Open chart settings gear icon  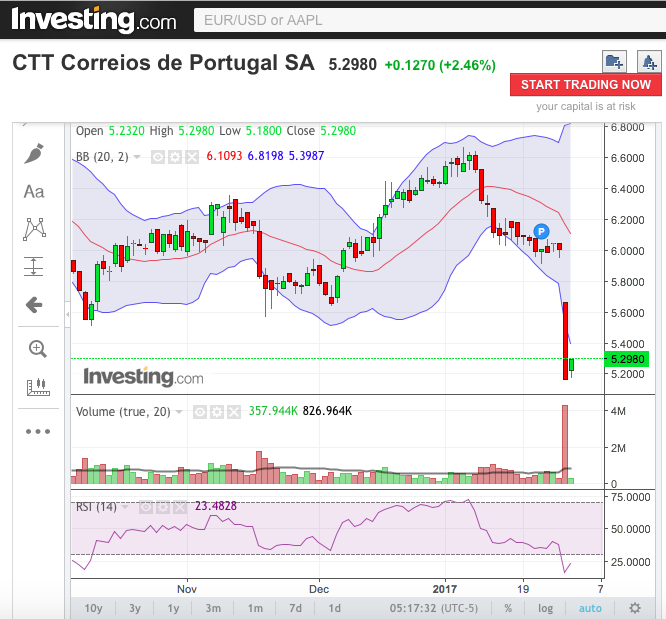point(635,608)
